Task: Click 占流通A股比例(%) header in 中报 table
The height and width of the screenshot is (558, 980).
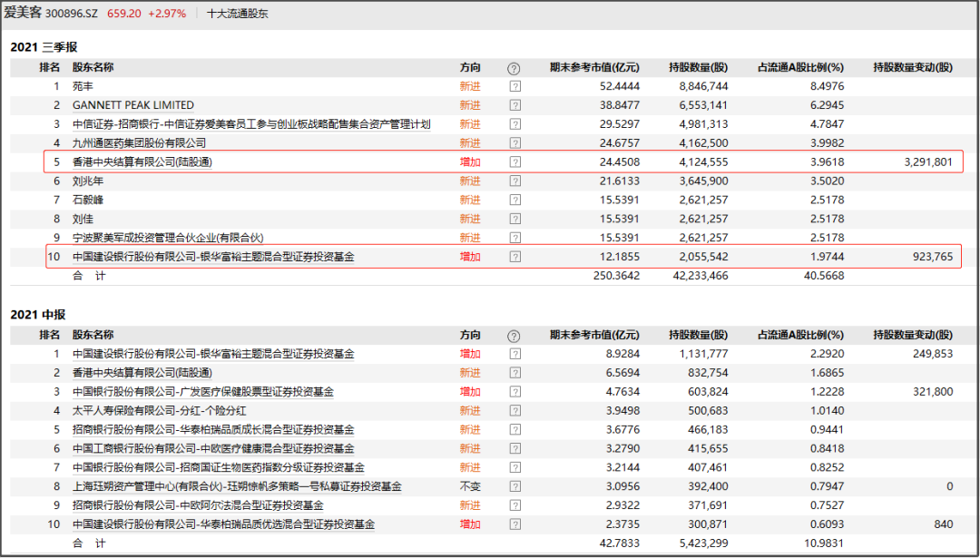Action: click(x=800, y=335)
